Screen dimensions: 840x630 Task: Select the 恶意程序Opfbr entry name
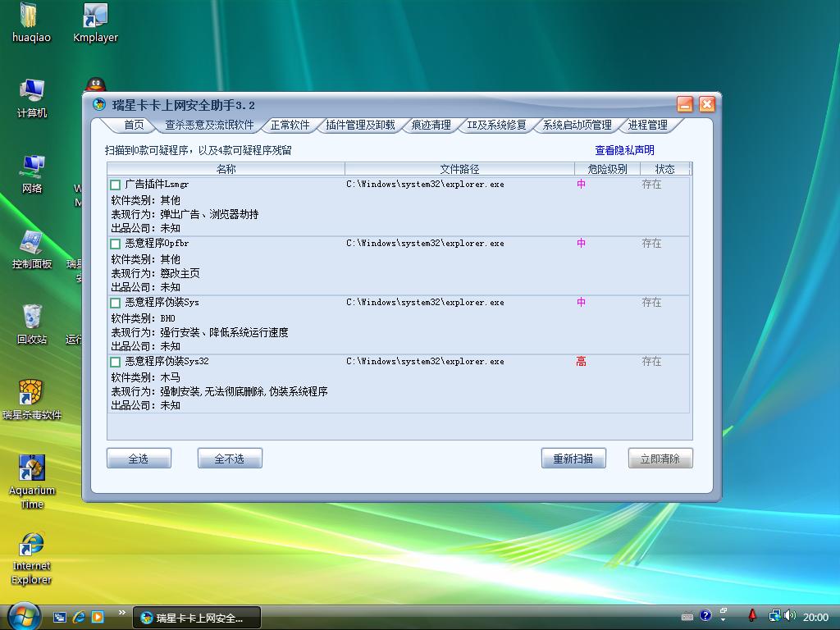pos(157,243)
